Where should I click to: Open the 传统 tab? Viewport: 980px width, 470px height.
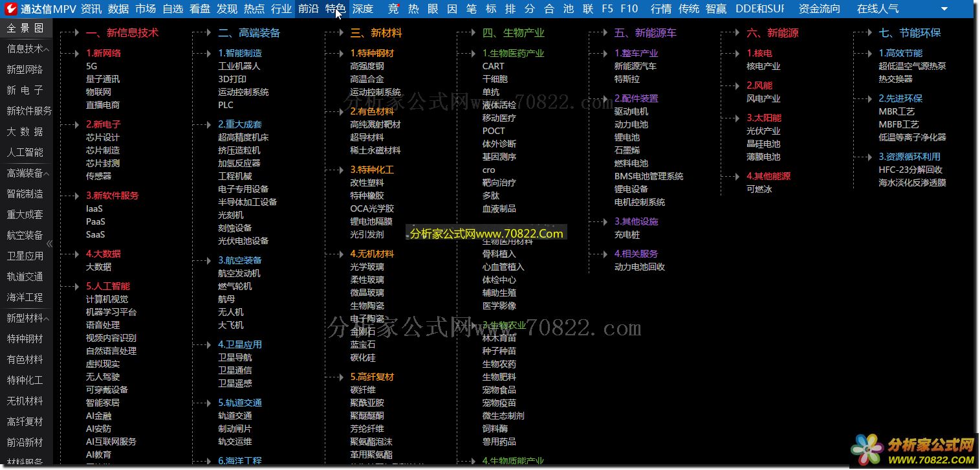pos(690,9)
